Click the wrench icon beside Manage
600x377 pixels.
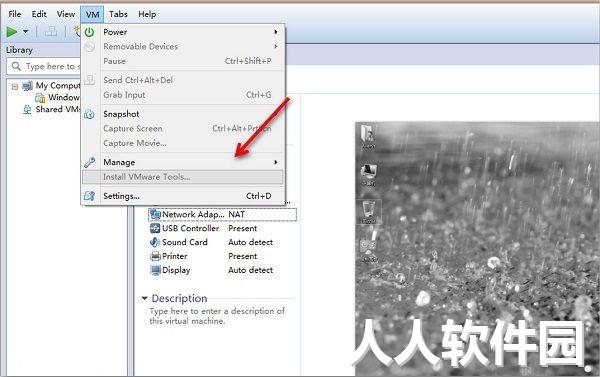tap(90, 162)
